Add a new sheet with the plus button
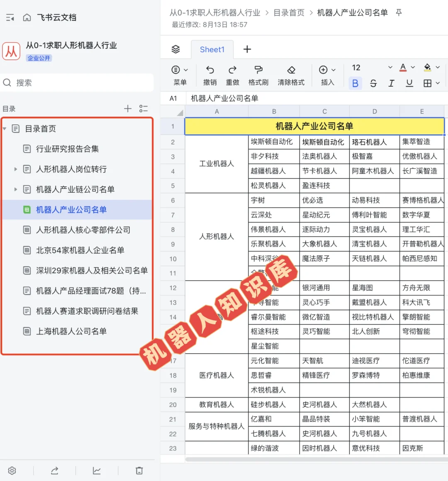 click(247, 49)
